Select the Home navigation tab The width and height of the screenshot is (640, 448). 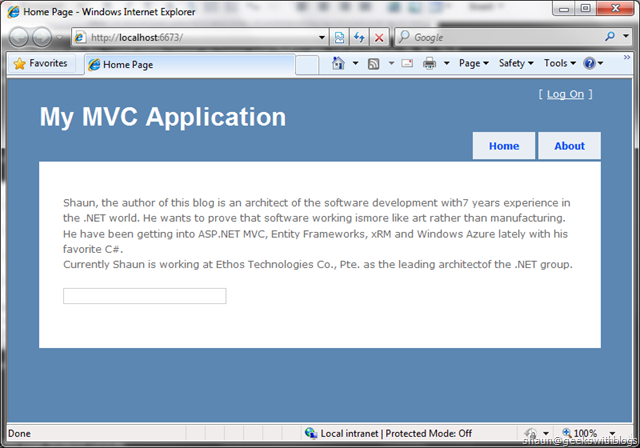coord(504,146)
